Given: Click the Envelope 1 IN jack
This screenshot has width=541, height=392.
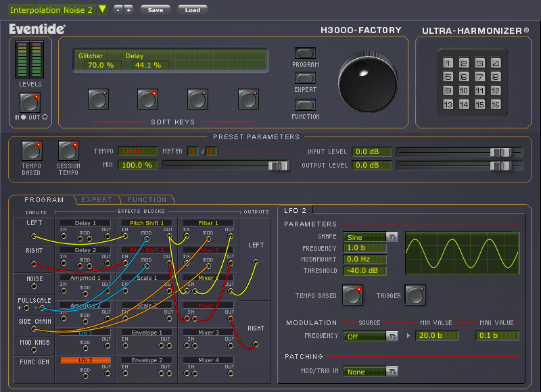Looking at the screenshot, I should point(125,345).
